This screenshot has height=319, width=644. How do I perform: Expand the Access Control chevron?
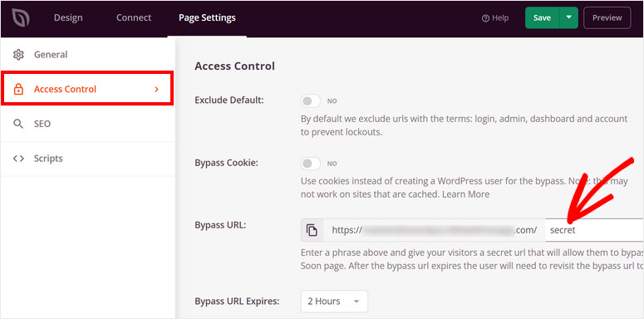(x=156, y=89)
